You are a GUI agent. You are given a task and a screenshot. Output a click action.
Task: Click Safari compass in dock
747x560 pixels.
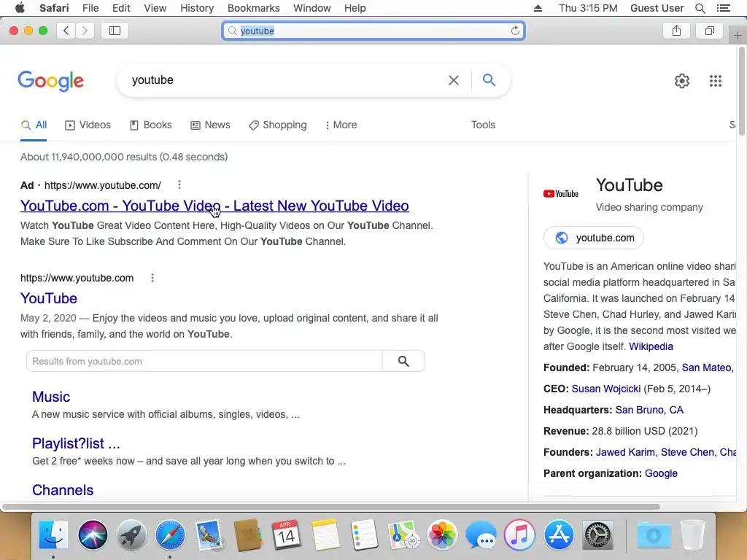[x=170, y=534]
